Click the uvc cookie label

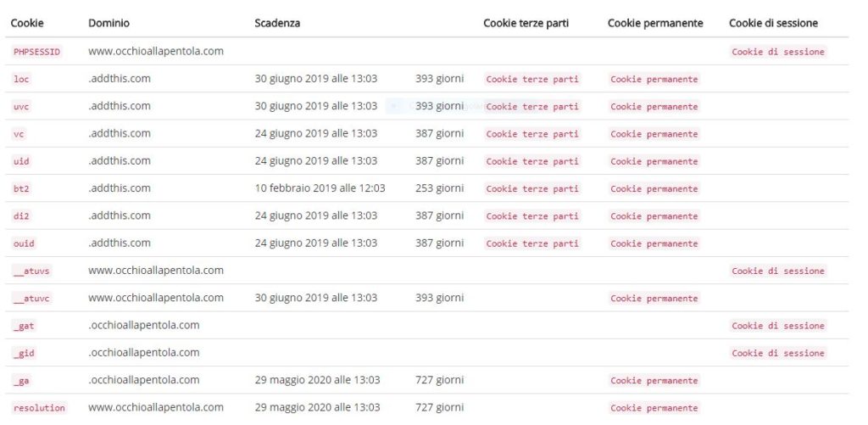point(21,106)
